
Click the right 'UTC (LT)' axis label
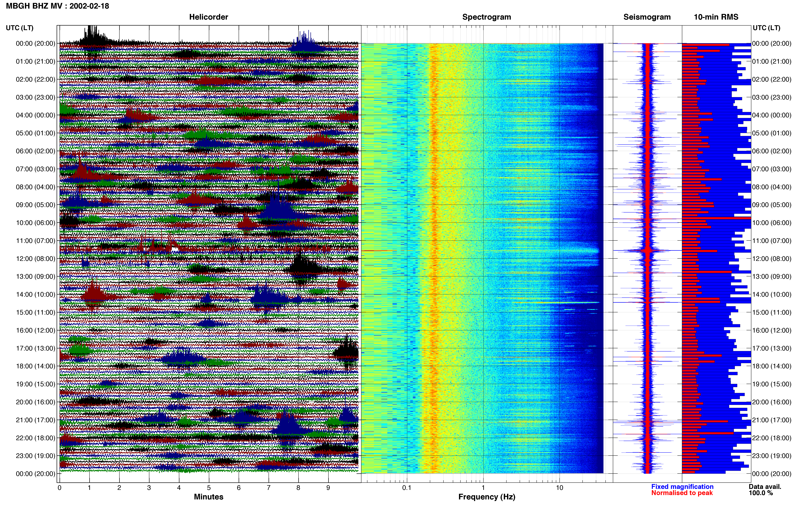pyautogui.click(x=766, y=28)
